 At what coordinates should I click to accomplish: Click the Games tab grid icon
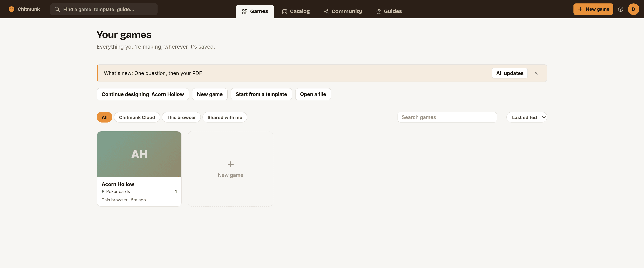[245, 11]
